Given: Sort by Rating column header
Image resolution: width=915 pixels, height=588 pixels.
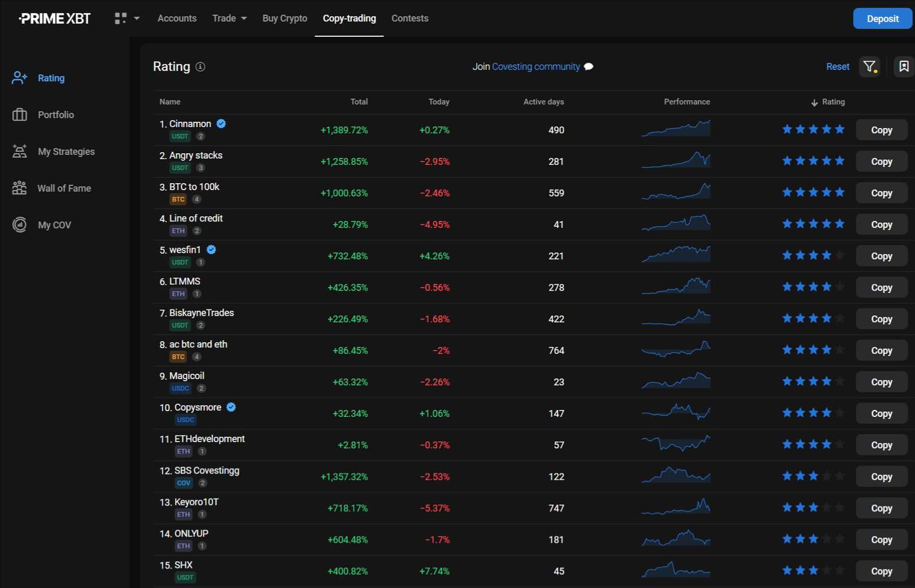Looking at the screenshot, I should pos(828,102).
